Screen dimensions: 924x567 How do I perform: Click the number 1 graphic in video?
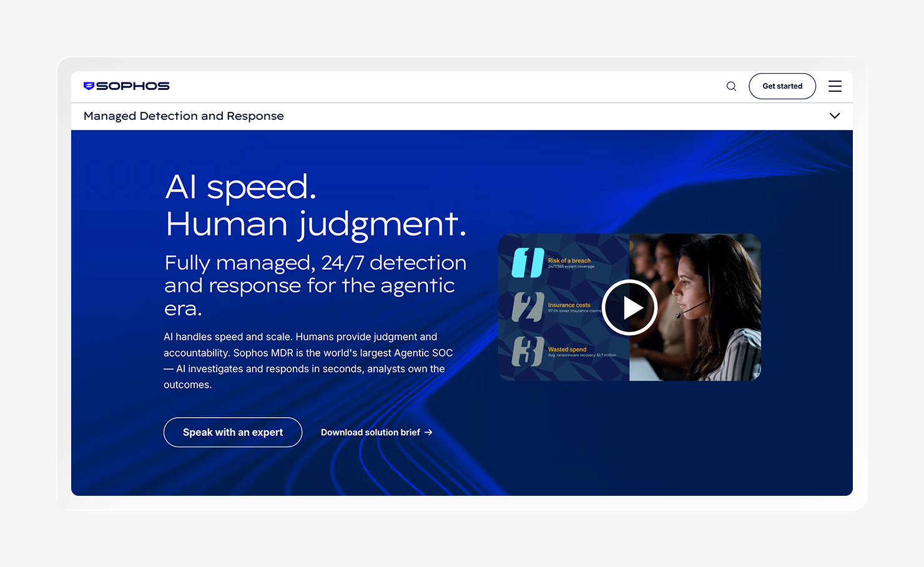tap(528, 262)
